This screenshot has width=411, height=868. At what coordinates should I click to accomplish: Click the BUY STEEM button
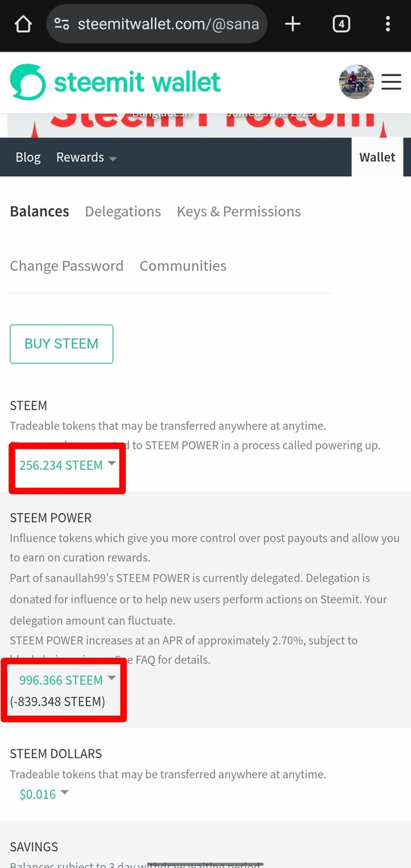pos(62,343)
